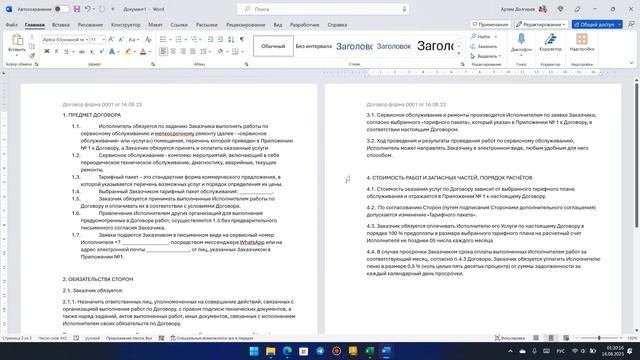
Task: Click the Paste (Вставить) clipboard icon
Action: click(17, 40)
